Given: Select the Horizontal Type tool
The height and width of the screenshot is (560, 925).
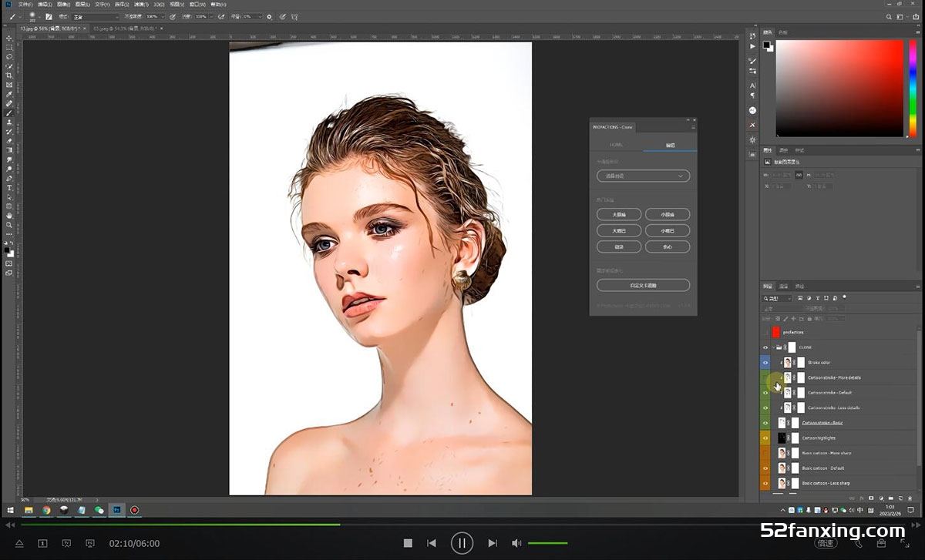Looking at the screenshot, I should pyautogui.click(x=9, y=188).
